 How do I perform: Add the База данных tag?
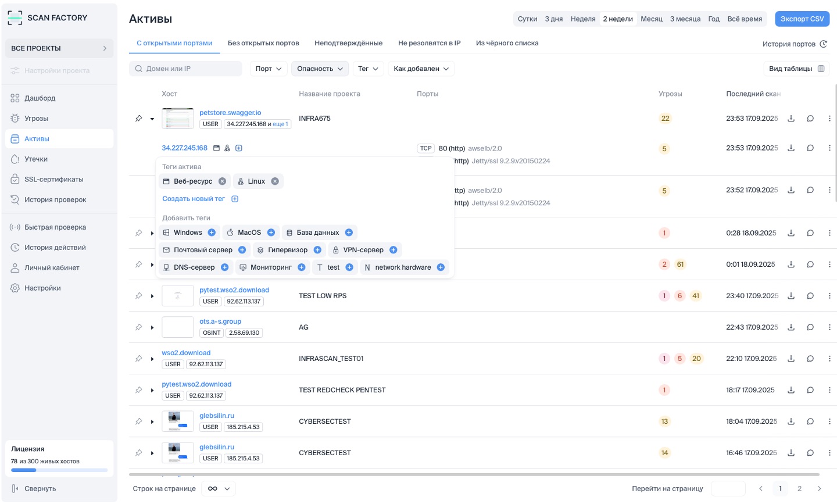[349, 233]
